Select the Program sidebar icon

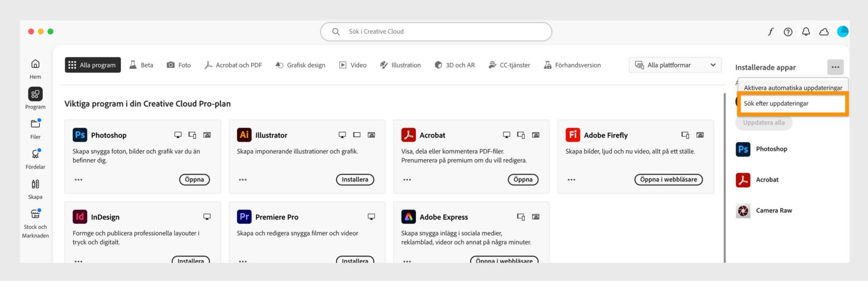(x=35, y=94)
